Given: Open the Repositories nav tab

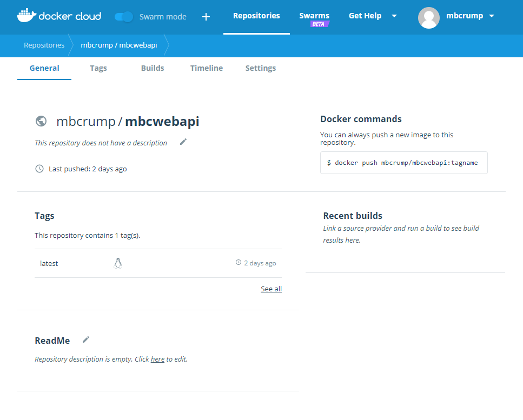Looking at the screenshot, I should tap(256, 16).
